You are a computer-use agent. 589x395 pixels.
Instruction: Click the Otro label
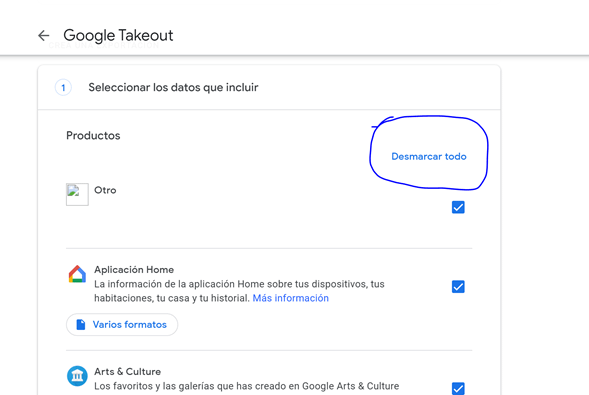(105, 190)
